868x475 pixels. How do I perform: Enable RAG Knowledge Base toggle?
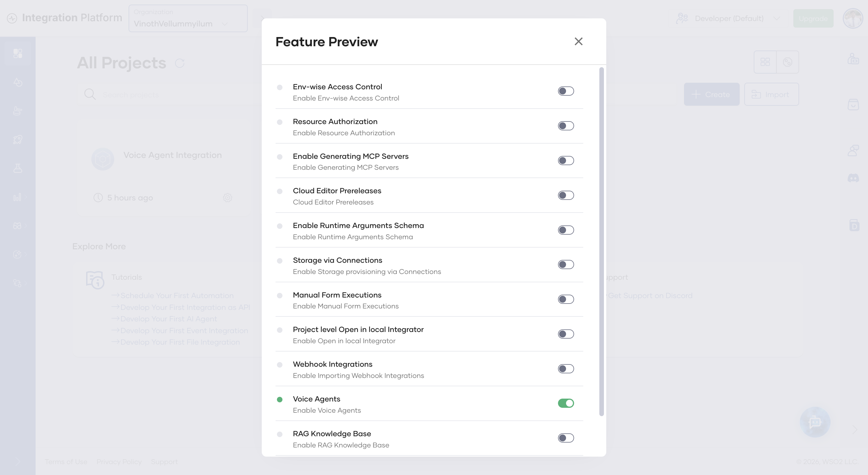[x=566, y=438]
